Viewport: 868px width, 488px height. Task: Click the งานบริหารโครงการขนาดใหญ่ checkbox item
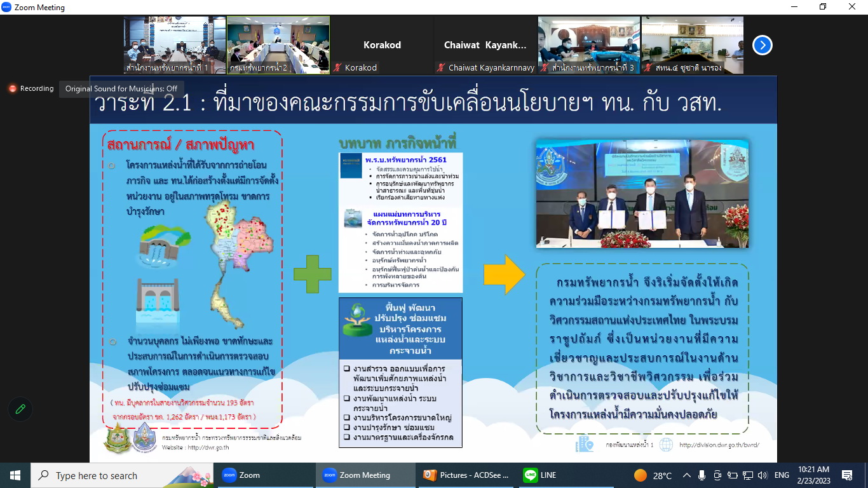(398, 417)
